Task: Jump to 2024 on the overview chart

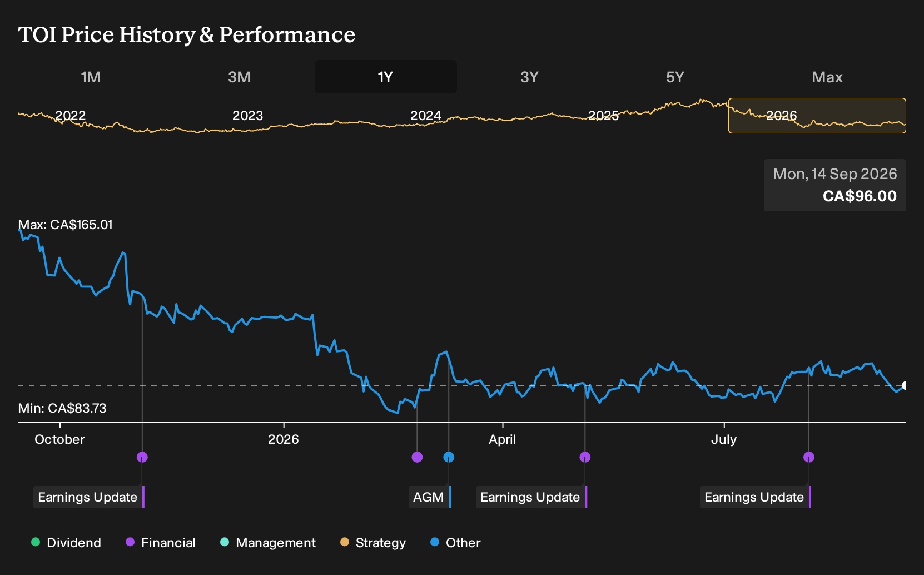Action: (x=426, y=116)
